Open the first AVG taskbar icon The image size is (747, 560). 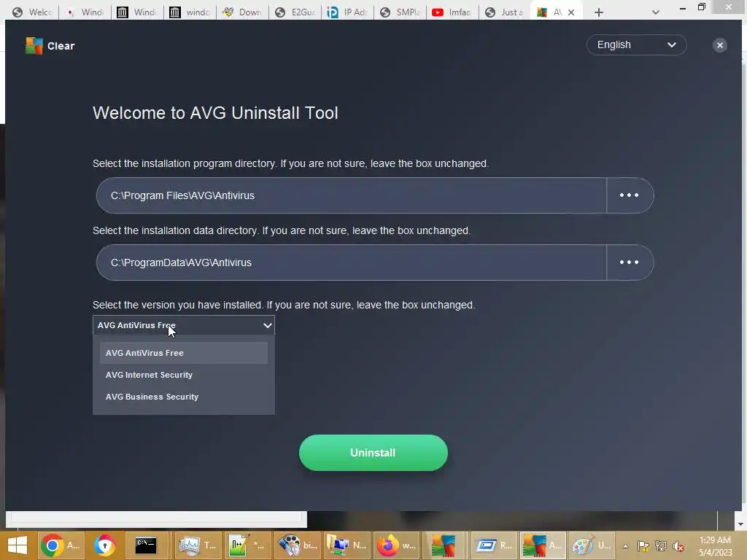444,545
